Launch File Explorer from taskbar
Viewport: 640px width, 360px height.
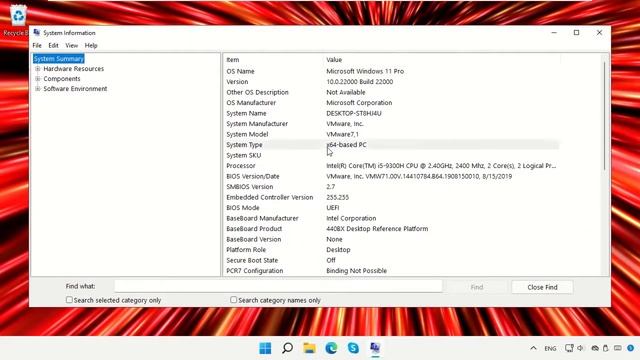point(309,348)
